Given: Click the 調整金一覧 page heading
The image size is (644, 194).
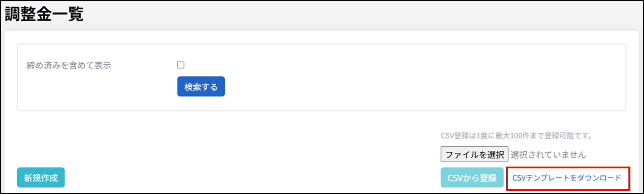Looking at the screenshot, I should pyautogui.click(x=44, y=14).
